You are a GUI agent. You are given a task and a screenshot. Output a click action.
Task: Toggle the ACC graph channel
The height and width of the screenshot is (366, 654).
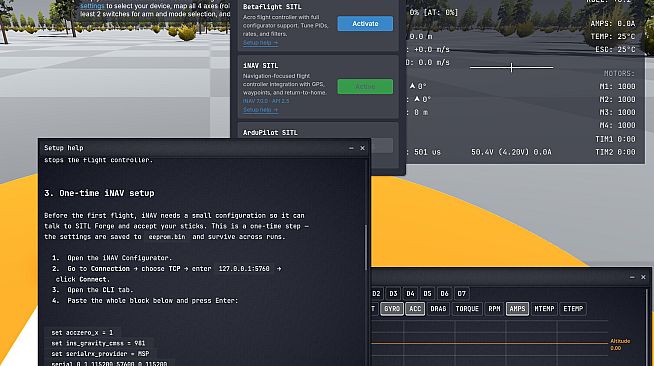[x=415, y=309]
